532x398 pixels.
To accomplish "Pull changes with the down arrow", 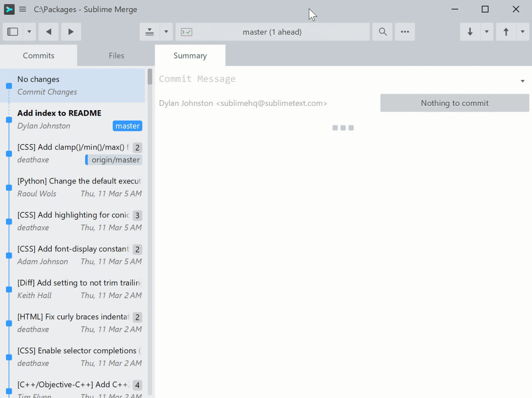I will point(470,32).
